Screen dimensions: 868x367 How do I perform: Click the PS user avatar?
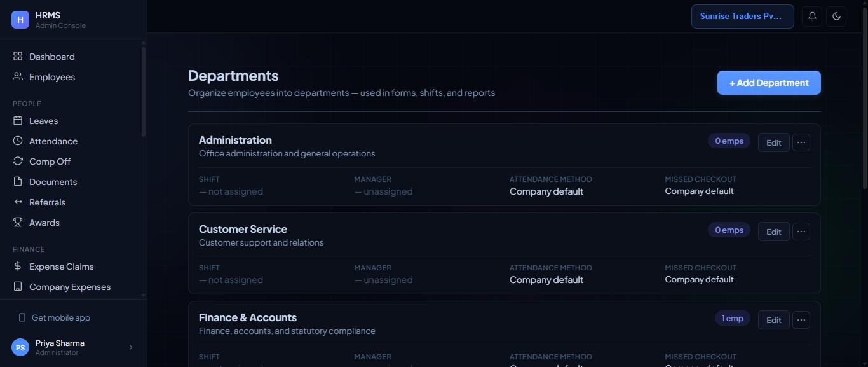20,347
